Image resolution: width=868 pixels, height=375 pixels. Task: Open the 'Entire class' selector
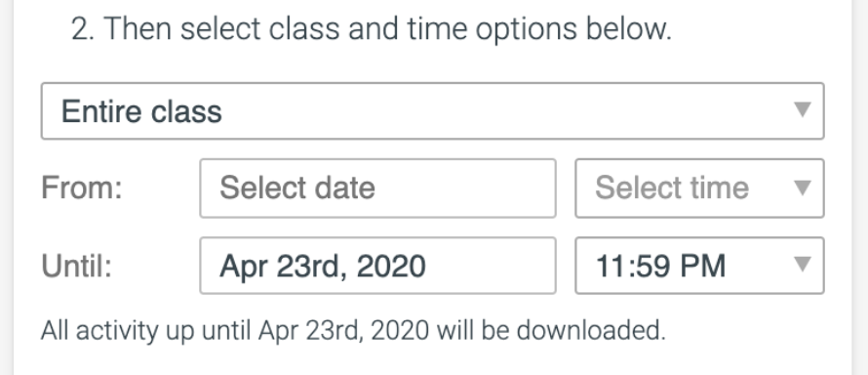pyautogui.click(x=432, y=110)
